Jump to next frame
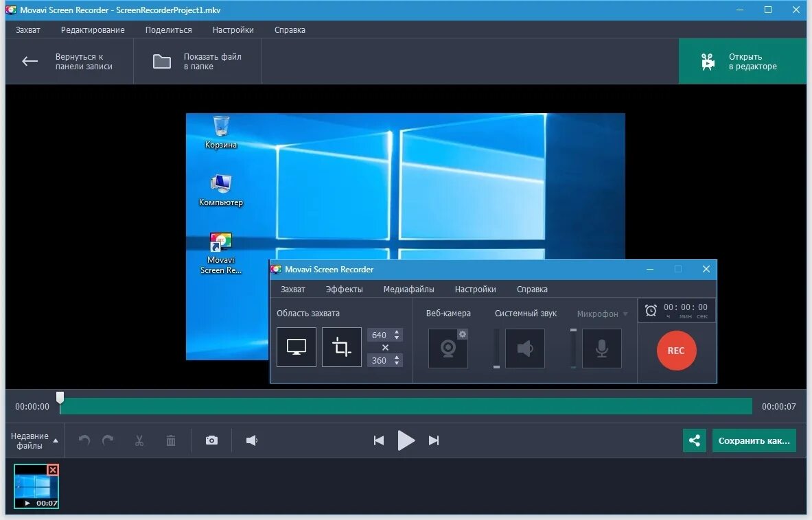 coord(434,440)
